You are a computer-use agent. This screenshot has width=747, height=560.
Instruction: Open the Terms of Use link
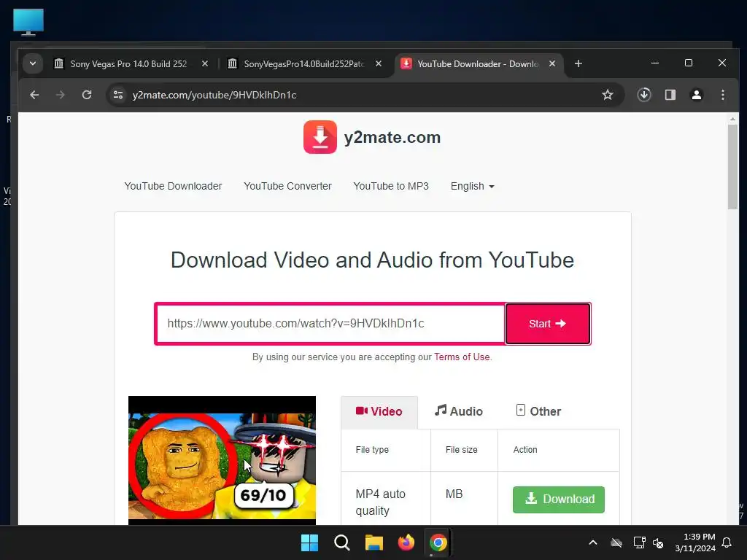462,357
